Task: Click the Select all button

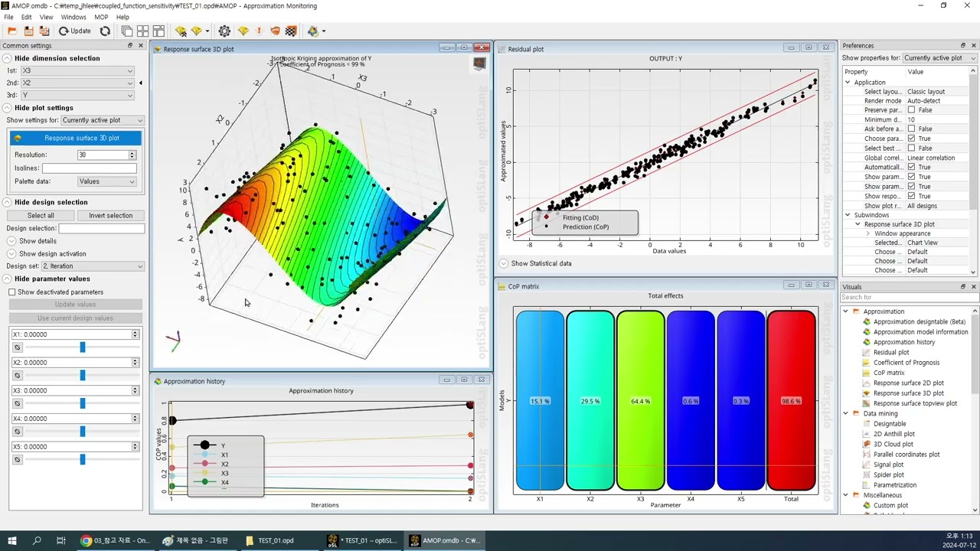Action: 41,216
